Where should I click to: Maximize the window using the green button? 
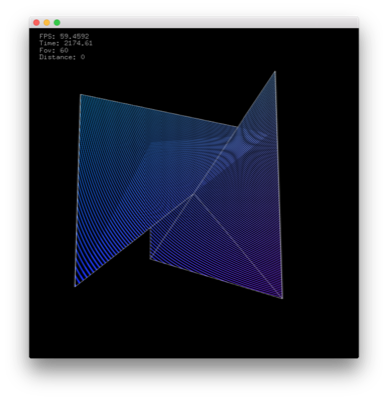(x=57, y=23)
